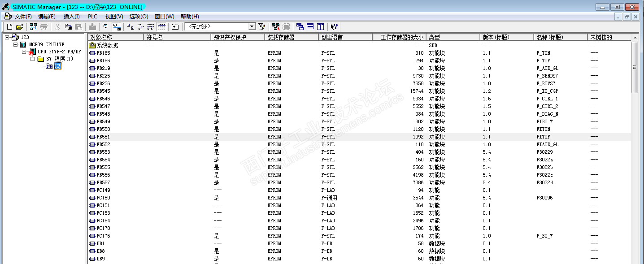Sort by 对象名称 column header
Viewport: 644px width, 264px height.
click(116, 37)
